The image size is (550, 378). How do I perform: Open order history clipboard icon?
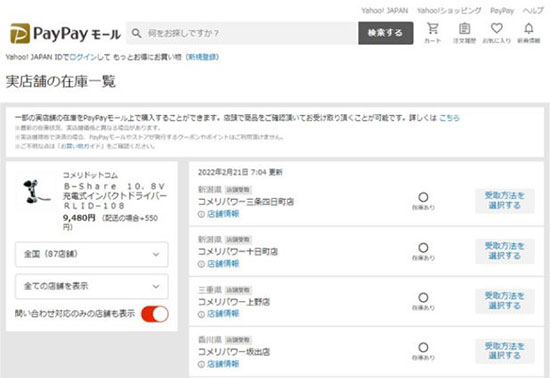click(464, 29)
